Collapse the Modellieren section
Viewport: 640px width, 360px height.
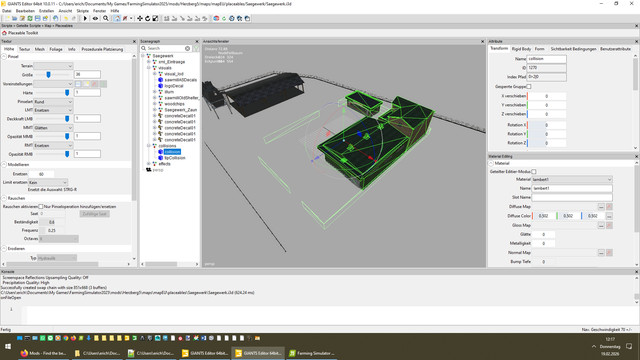(x=4, y=164)
